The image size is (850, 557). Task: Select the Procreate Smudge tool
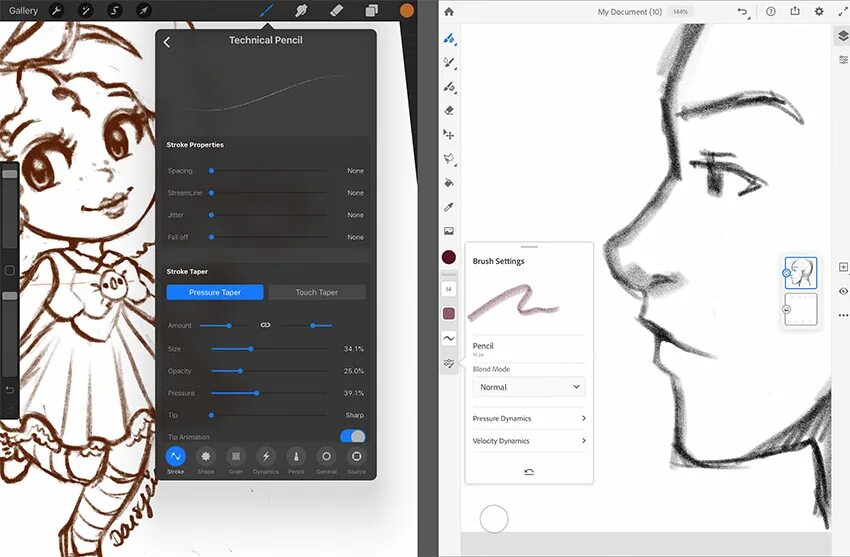point(301,10)
